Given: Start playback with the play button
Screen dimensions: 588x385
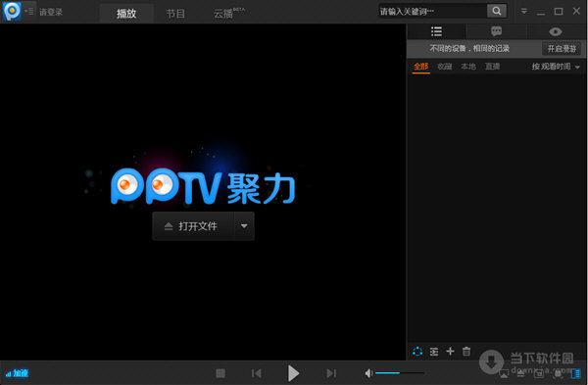Looking at the screenshot, I should (x=293, y=373).
